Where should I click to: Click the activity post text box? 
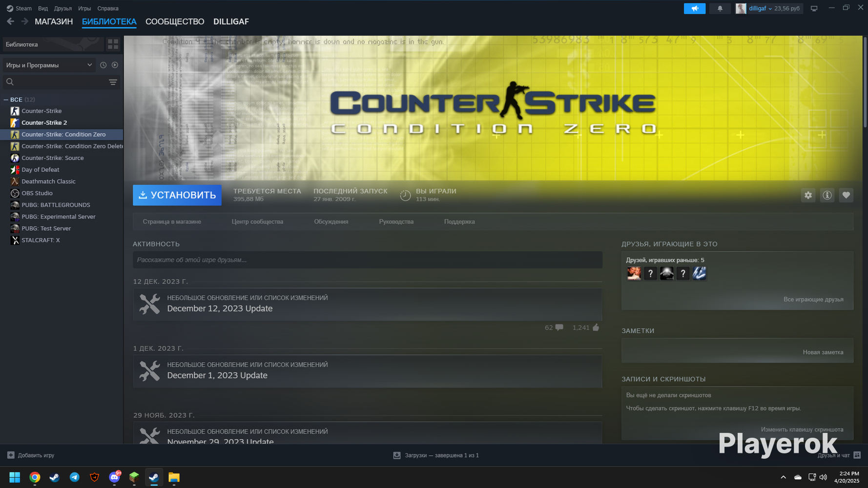tap(368, 260)
